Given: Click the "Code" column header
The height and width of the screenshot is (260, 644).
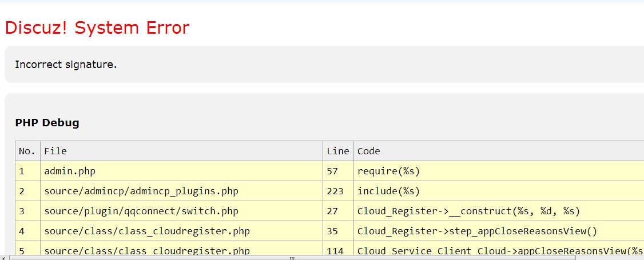Looking at the screenshot, I should [x=368, y=151].
